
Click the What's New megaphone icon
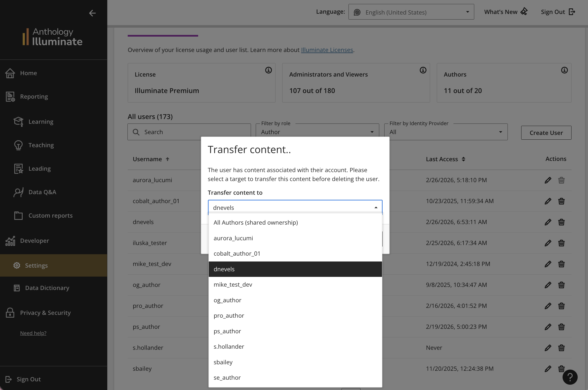[x=524, y=12]
